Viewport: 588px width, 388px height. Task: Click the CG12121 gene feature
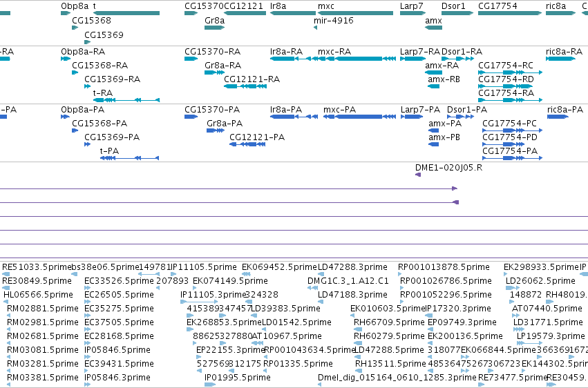pos(245,13)
